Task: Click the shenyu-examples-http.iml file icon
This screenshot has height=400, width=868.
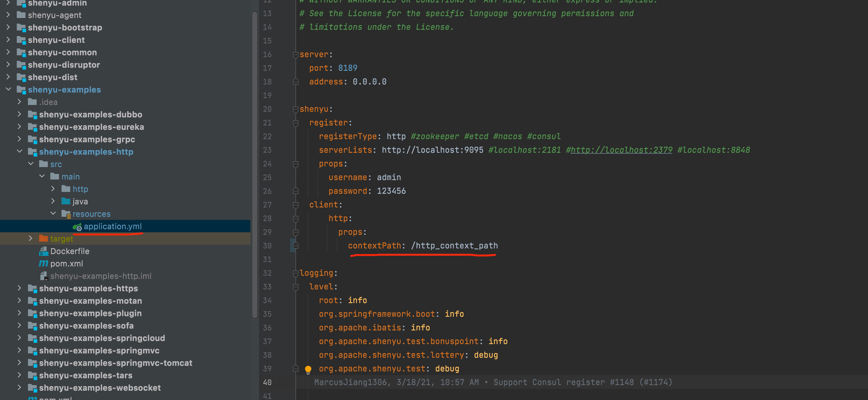Action: pyautogui.click(x=43, y=276)
